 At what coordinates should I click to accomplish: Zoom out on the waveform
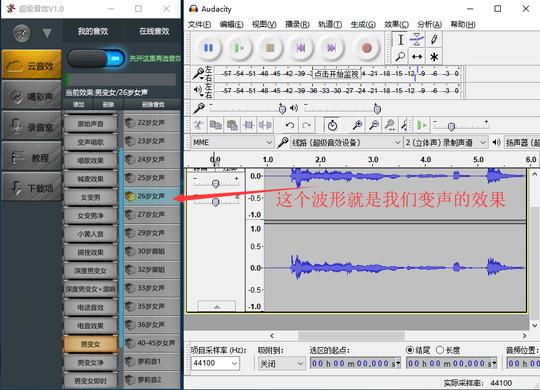pos(374,125)
